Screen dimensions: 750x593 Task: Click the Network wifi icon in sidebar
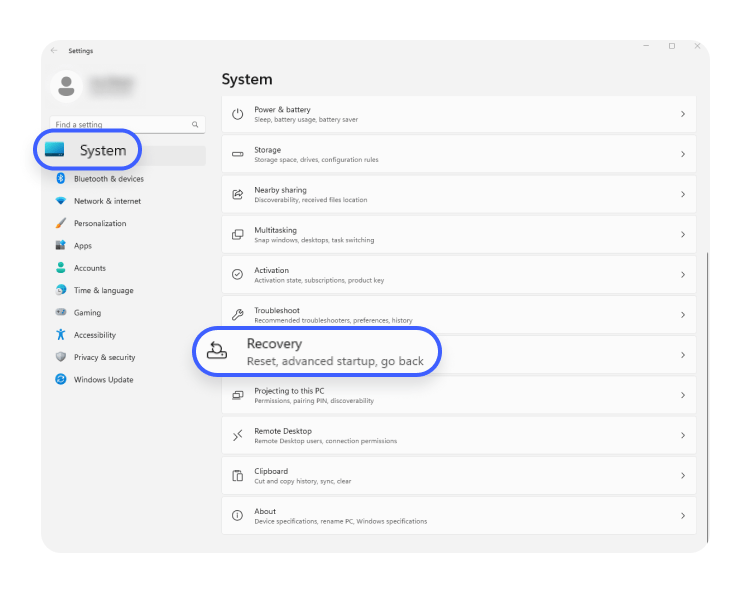[x=61, y=201]
